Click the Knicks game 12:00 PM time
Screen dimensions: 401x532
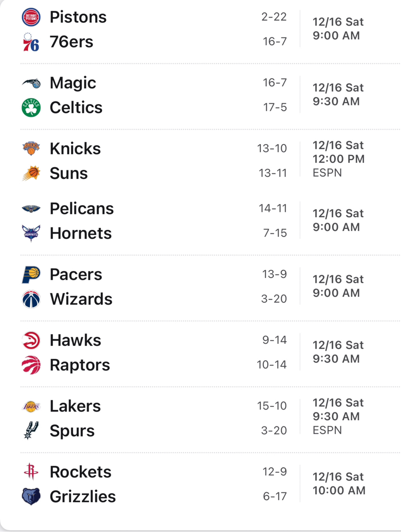(338, 159)
